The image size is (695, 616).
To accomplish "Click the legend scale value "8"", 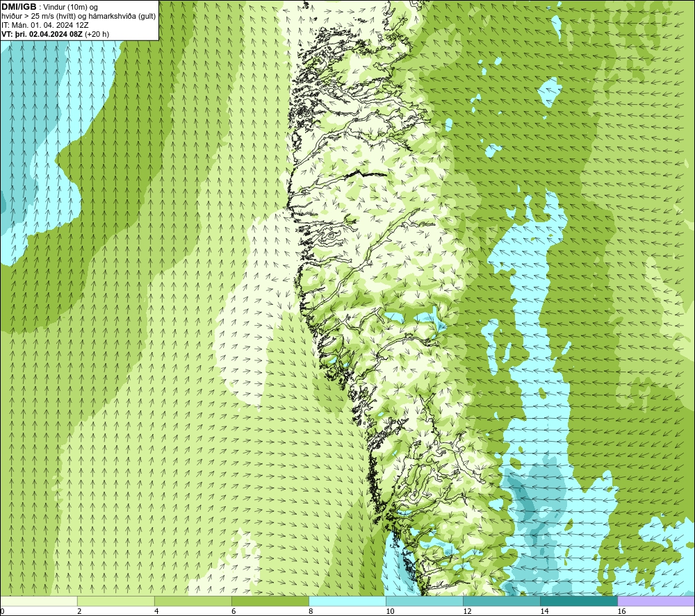I will pos(311,612).
